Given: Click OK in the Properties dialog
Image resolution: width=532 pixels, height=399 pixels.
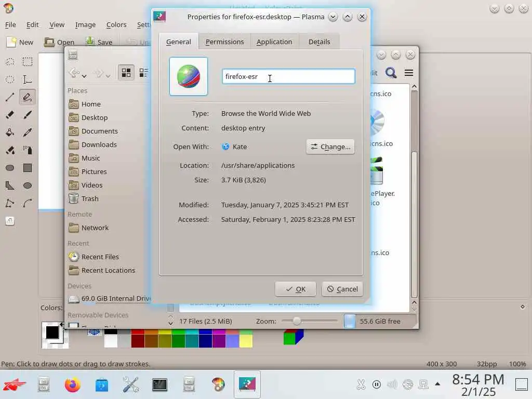Looking at the screenshot, I should coord(296,289).
